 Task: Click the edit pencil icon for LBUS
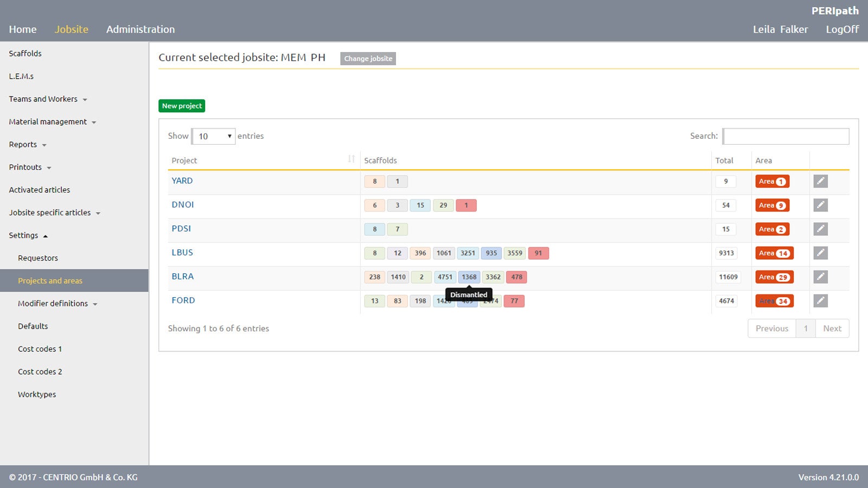coord(820,253)
